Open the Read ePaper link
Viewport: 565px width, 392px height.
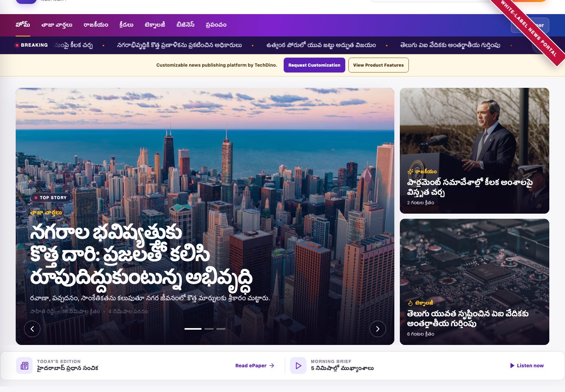tap(255, 366)
